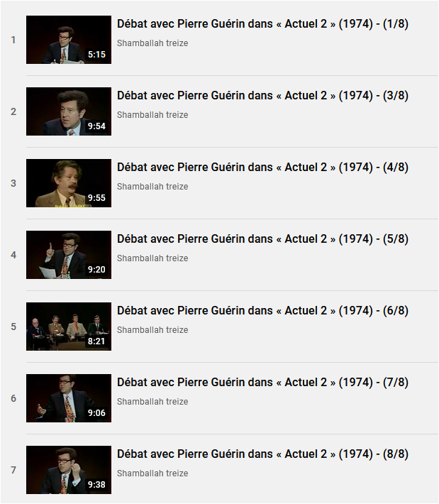Open title link for Débat part (7/8)
The height and width of the screenshot is (504, 439).
tap(262, 382)
